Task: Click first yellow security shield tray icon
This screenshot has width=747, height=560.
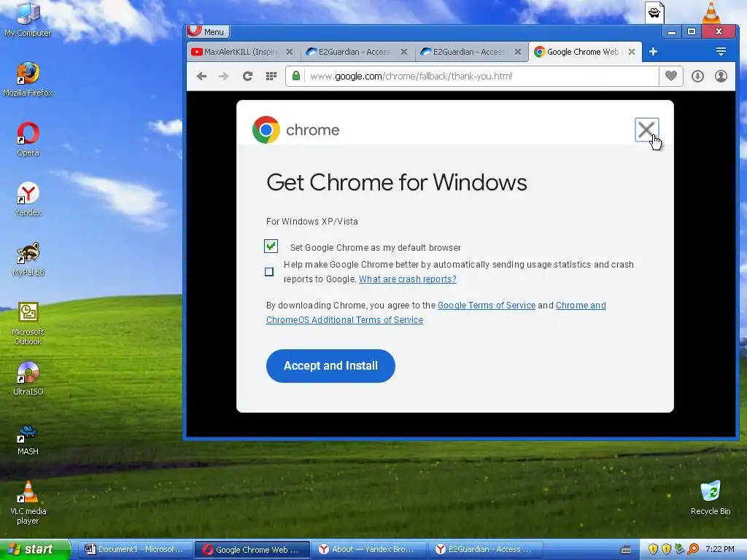Action: (x=653, y=549)
